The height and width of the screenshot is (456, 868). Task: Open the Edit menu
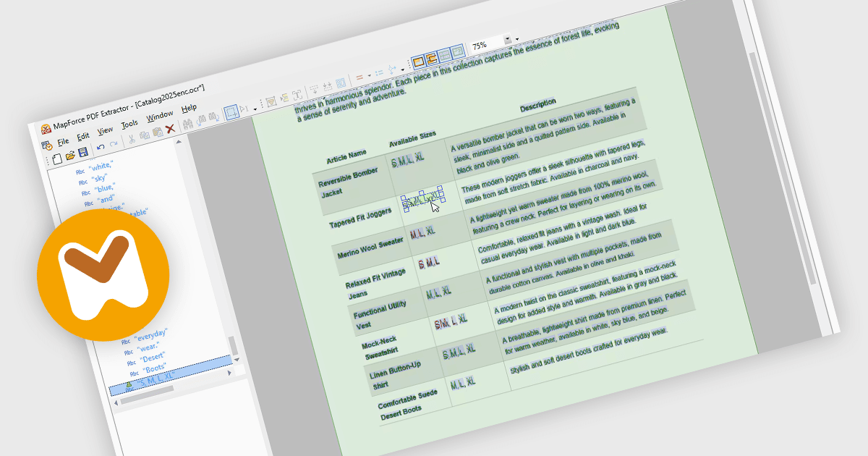(x=82, y=137)
